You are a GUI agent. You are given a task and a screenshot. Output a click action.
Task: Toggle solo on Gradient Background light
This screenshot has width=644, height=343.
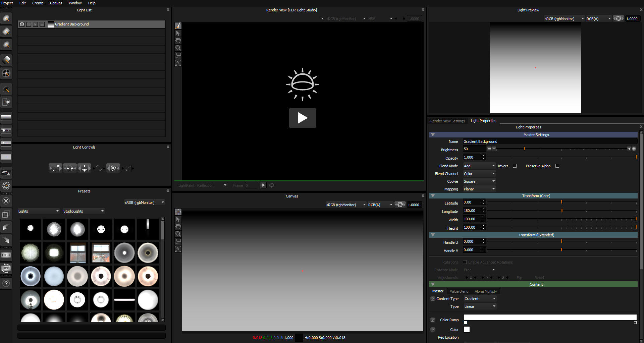coord(29,24)
